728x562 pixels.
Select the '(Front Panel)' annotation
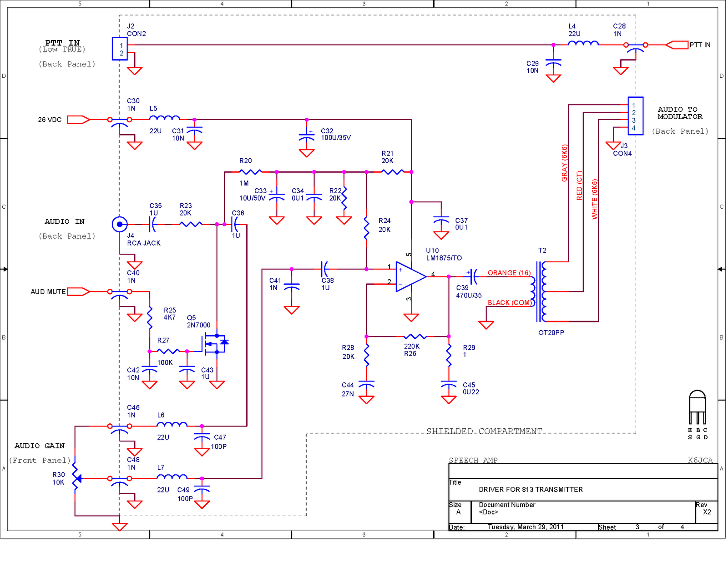coord(40,461)
